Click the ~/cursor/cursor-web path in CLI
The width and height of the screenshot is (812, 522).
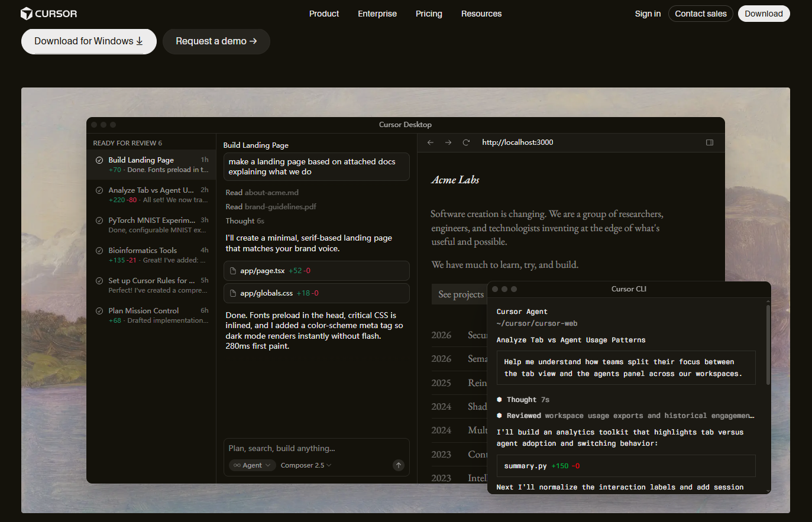(x=537, y=323)
